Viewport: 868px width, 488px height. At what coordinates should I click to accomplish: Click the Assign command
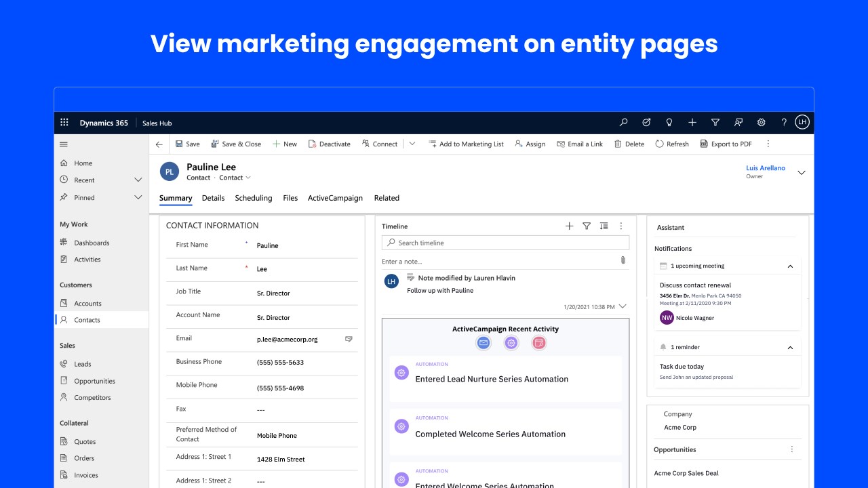tap(530, 144)
